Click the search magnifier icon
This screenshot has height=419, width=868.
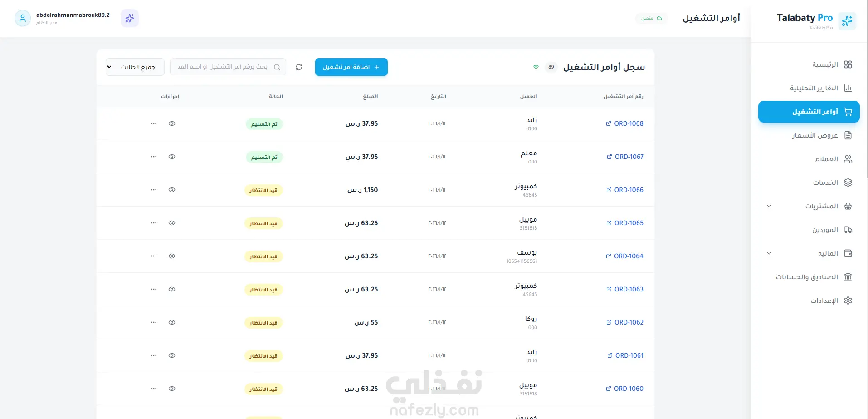tap(277, 67)
